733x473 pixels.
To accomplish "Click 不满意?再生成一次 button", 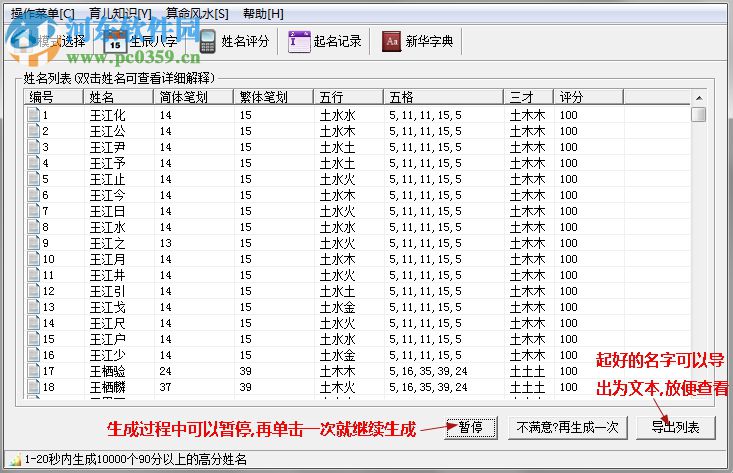I will pos(568,427).
